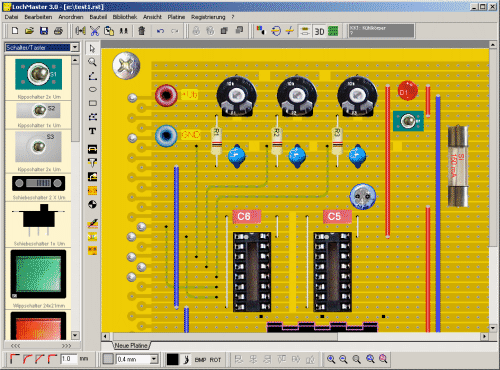Viewport: 500px width, 370px height.
Task: Switch to the Neue Platine tab
Action: click(131, 346)
